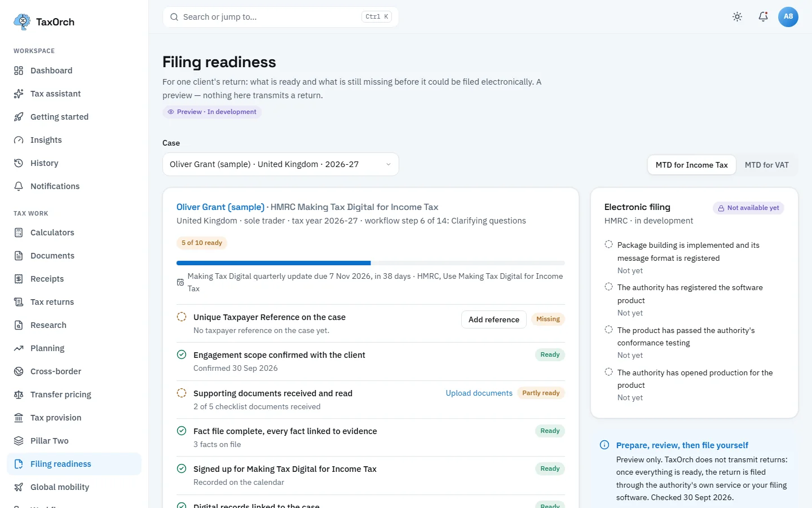812x508 pixels.
Task: Open the Case dropdown for Oliver Grant
Action: click(280, 164)
